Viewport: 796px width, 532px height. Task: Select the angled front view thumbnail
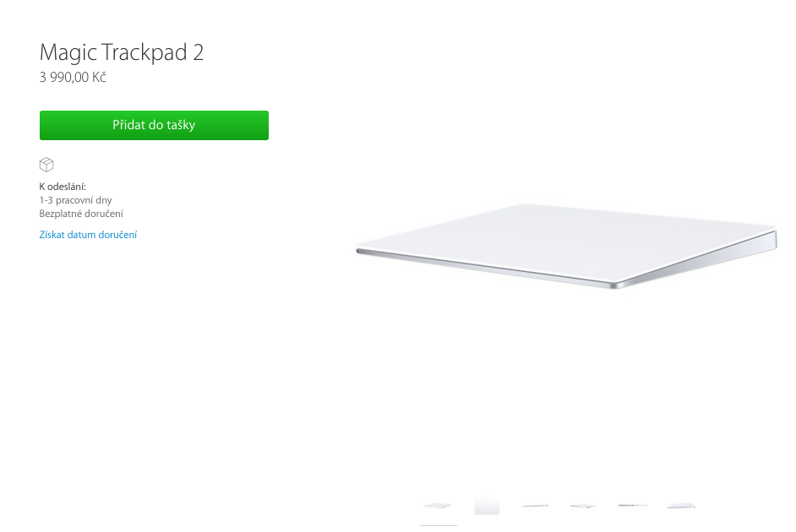[x=438, y=505]
